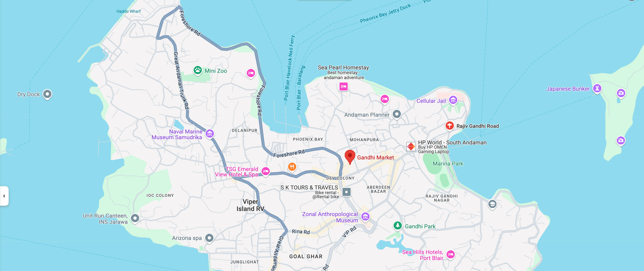Select the PHOENIX BAY area label
This screenshot has width=644, height=271.
click(x=308, y=139)
